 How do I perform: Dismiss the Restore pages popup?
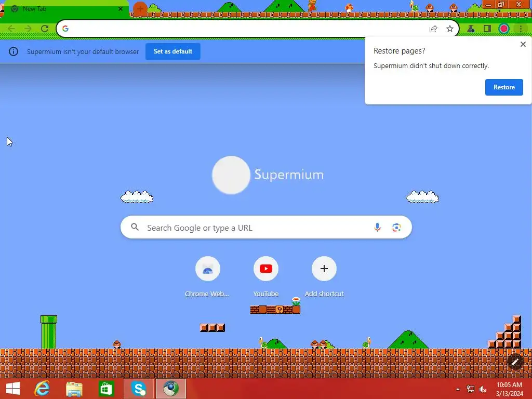523,44
